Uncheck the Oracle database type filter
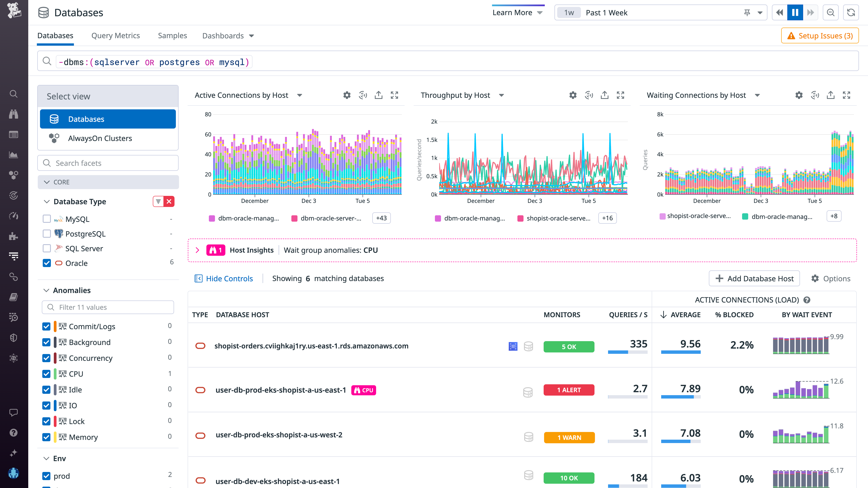 coord(47,263)
